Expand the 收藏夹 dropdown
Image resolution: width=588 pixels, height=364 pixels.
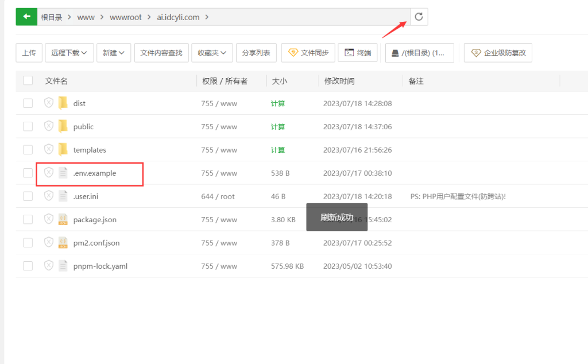212,53
